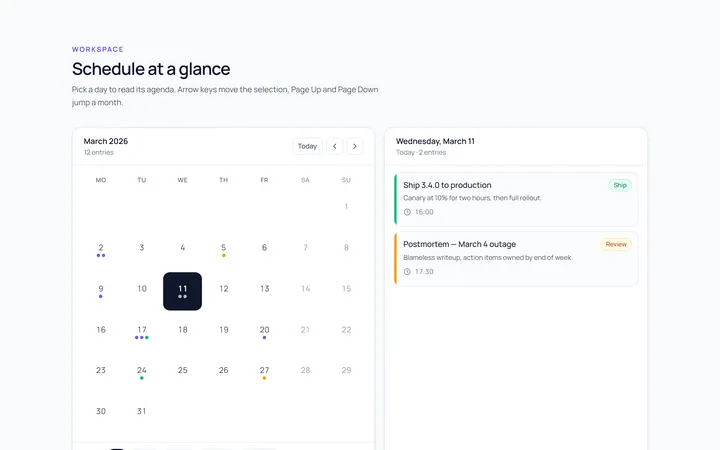Click the 12 entries count text
Image resolution: width=720 pixels, height=450 pixels.
(99, 152)
